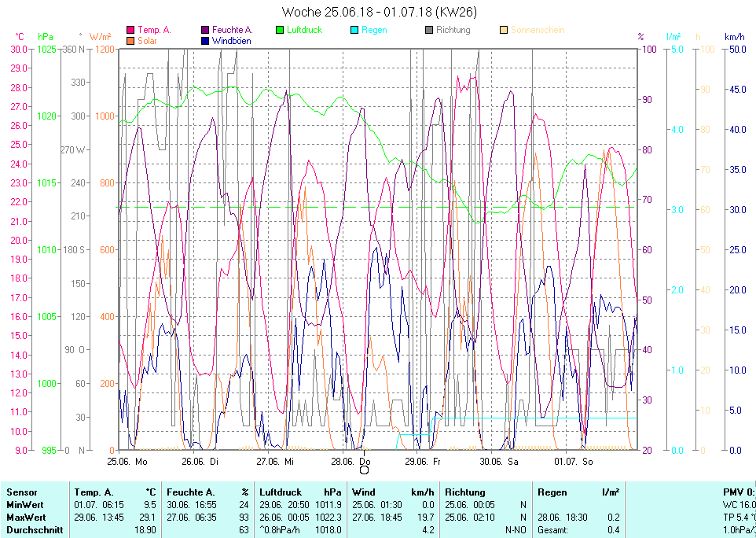
Task: Click the green Luftdruck legend swatch
Action: [x=280, y=30]
